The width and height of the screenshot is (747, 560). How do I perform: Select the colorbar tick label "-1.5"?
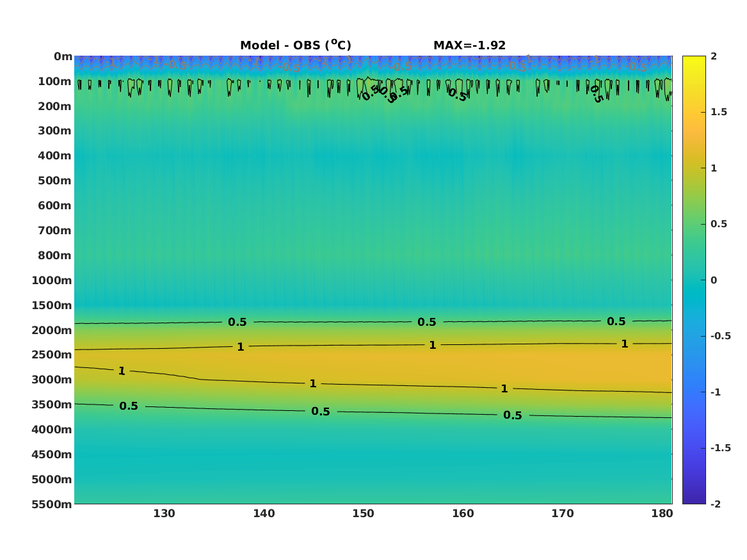click(x=720, y=447)
